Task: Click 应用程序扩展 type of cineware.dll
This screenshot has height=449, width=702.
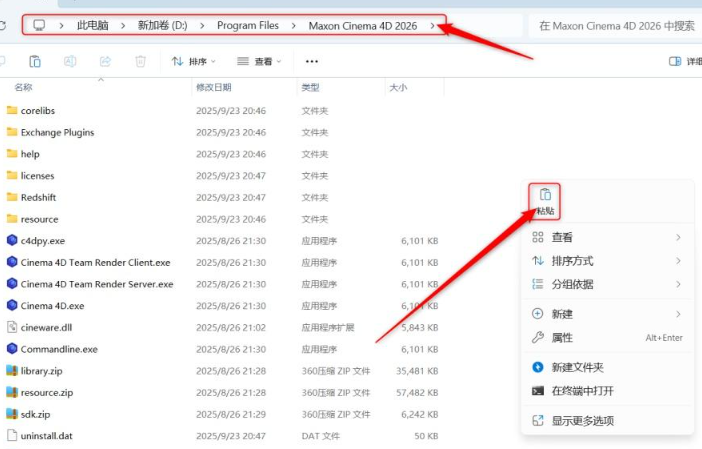Action: [x=328, y=327]
